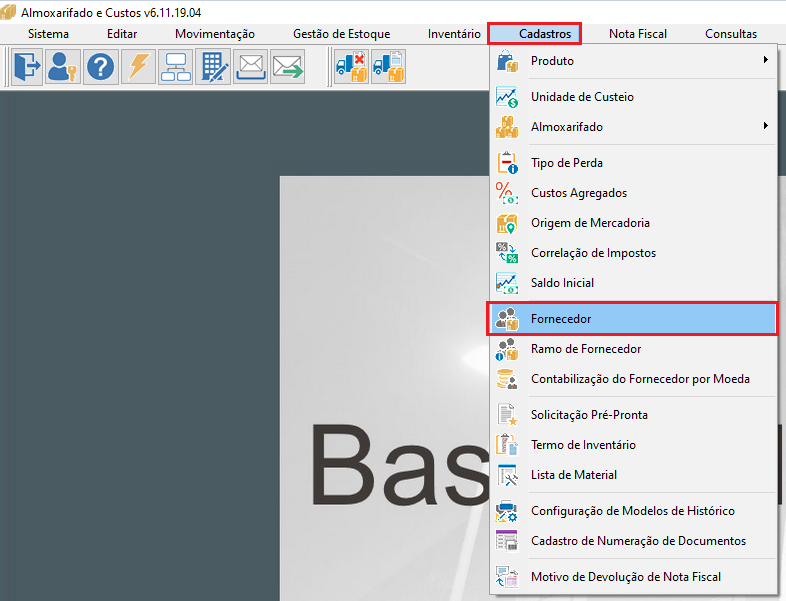Click the Solicitação Pré-Pronta document icon
This screenshot has height=601, width=786.
coord(507,415)
